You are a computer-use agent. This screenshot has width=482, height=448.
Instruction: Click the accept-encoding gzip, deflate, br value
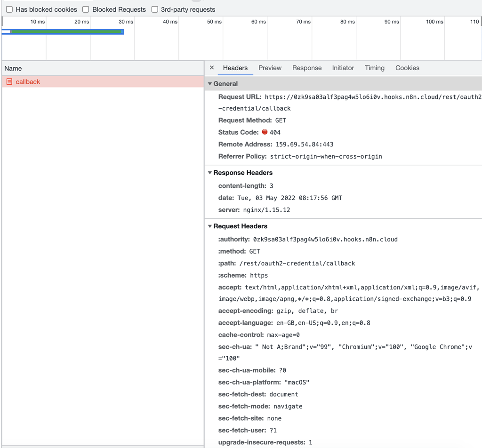(x=307, y=311)
